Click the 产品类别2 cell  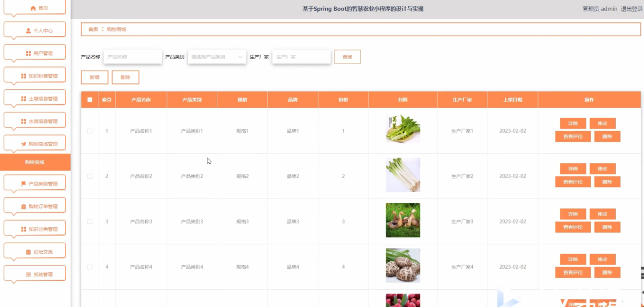[x=192, y=176]
